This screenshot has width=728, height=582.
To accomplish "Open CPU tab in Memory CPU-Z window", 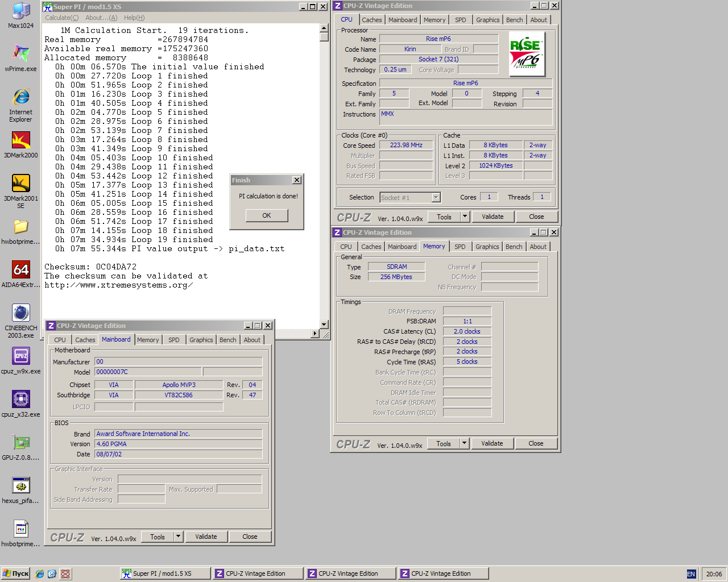I will [346, 247].
